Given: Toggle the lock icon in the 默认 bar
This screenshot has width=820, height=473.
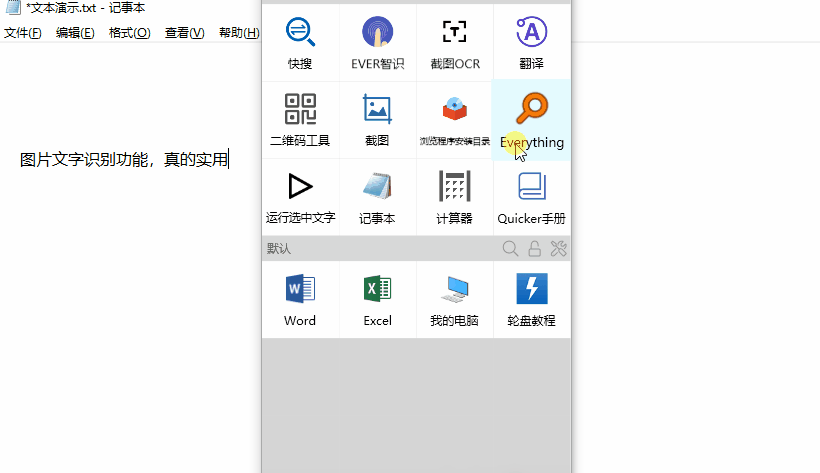Looking at the screenshot, I should click(x=534, y=249).
